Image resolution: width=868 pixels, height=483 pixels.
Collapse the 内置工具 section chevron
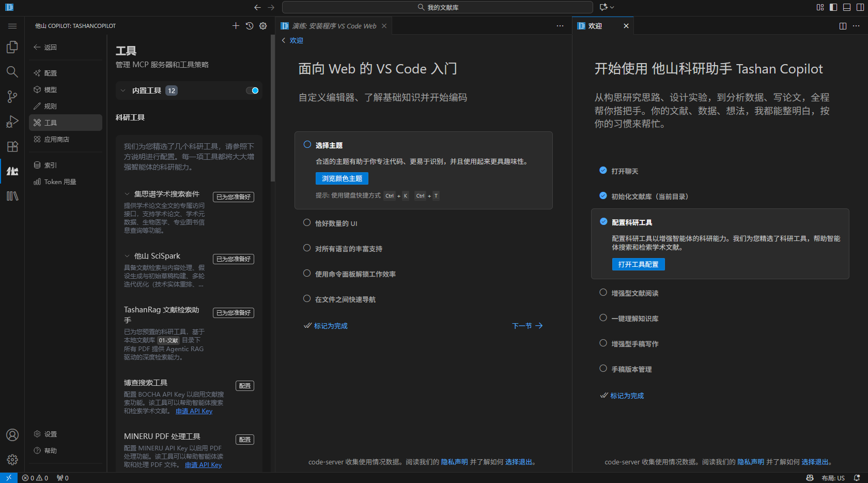123,90
